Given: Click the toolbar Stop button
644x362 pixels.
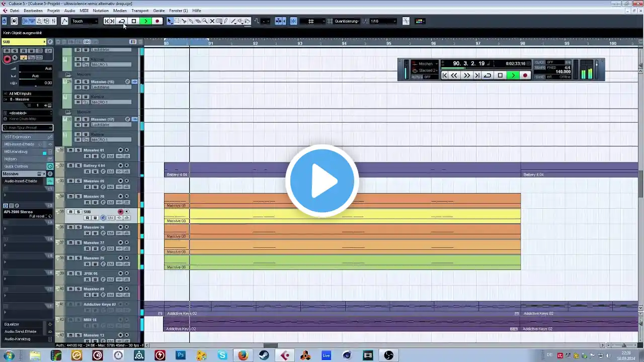Looking at the screenshot, I should (x=134, y=21).
